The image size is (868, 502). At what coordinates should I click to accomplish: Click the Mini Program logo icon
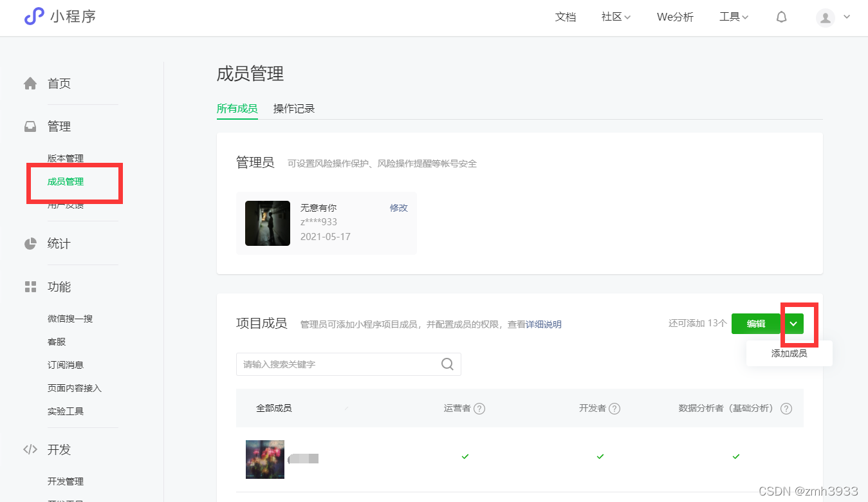34,17
